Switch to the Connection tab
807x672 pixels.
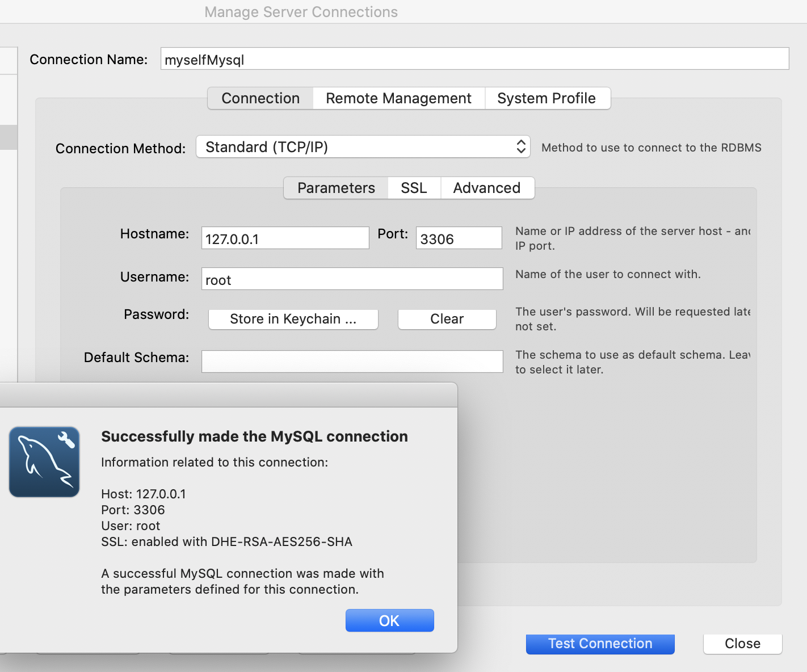tap(260, 98)
